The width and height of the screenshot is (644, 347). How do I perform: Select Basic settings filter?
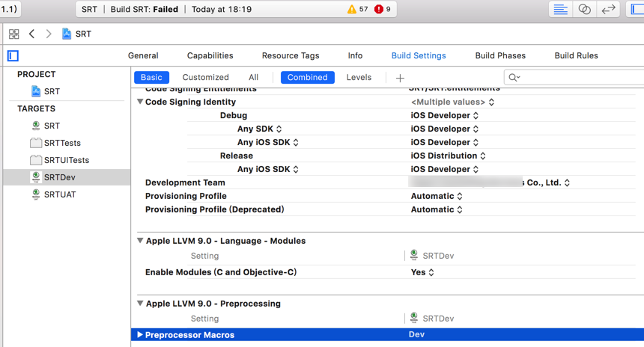click(151, 77)
